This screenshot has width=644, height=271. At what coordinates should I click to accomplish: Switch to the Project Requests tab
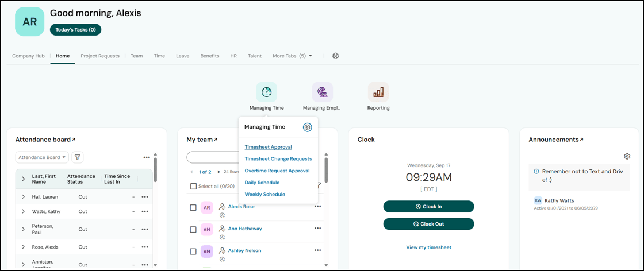100,56
